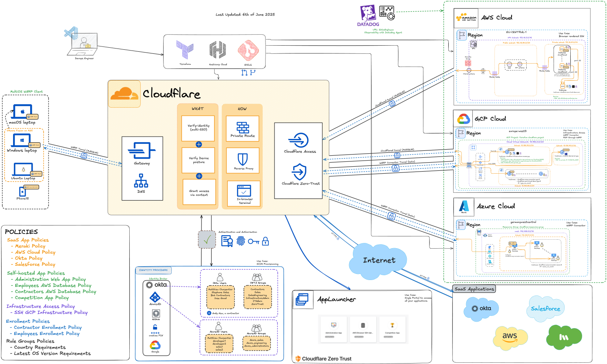Open the Competition App card in AppLauncher
This screenshot has width=607, height=364.
[x=392, y=329]
